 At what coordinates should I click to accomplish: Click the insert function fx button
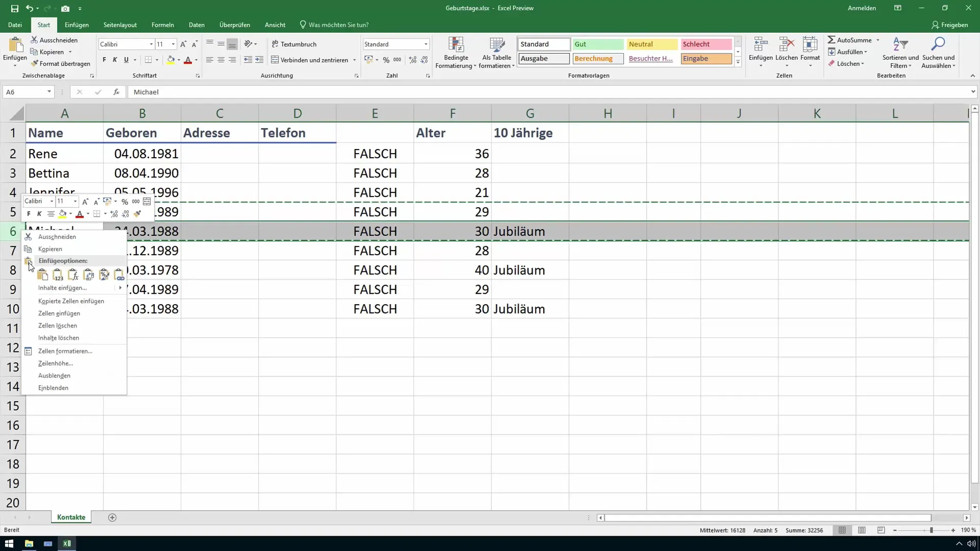point(116,92)
